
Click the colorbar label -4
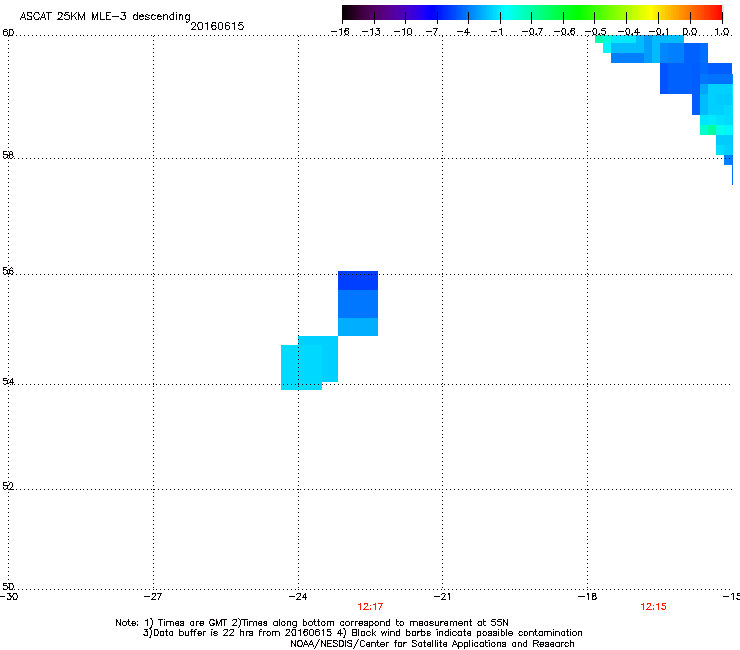[463, 32]
